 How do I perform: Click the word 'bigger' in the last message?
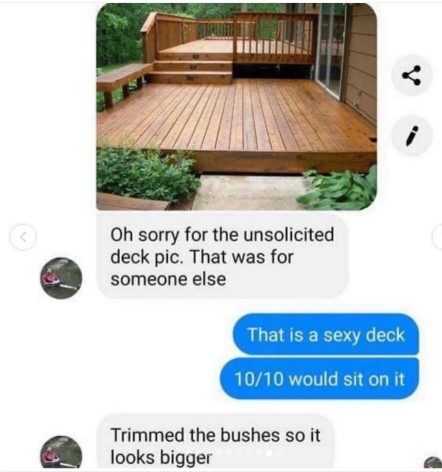point(186,458)
